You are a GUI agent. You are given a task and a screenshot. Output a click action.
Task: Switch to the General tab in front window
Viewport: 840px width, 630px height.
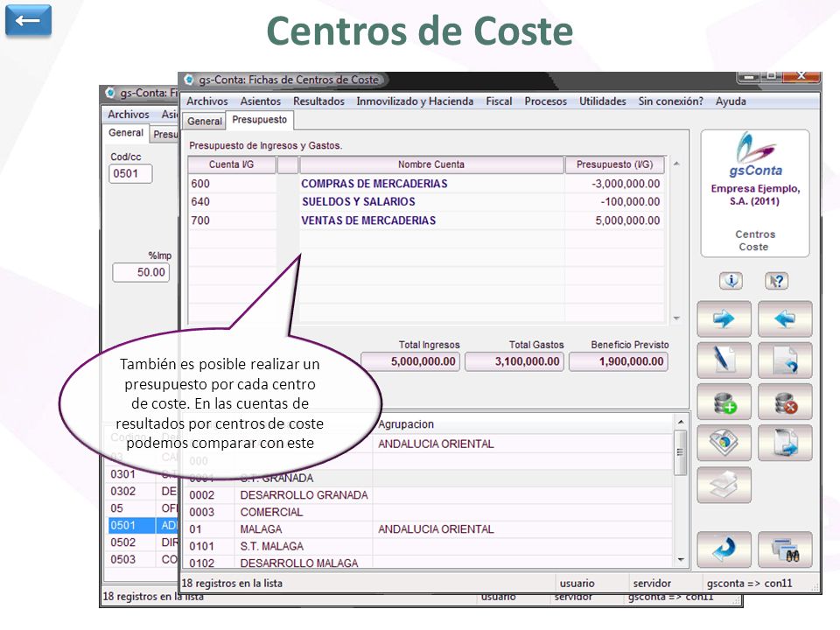coord(204,121)
